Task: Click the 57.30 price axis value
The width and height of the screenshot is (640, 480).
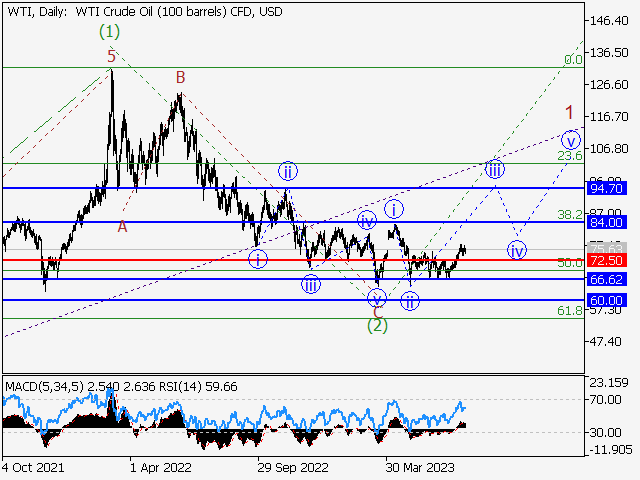Action: 605,311
